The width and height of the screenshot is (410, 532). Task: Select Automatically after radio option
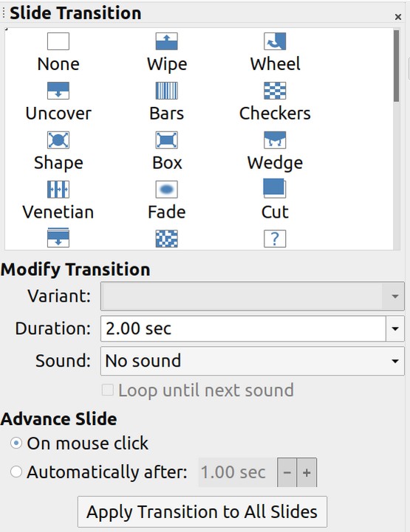[16, 471]
